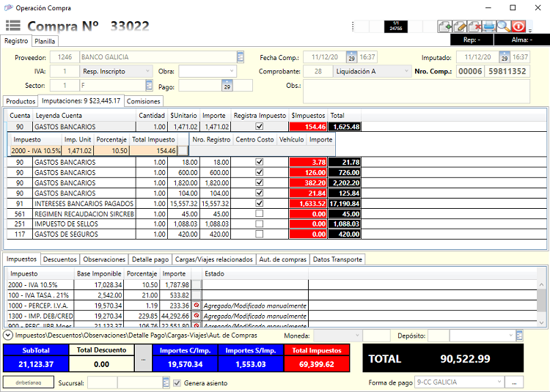
Task: Open the Cargas/Viajes relacionados tab
Action: (x=214, y=259)
